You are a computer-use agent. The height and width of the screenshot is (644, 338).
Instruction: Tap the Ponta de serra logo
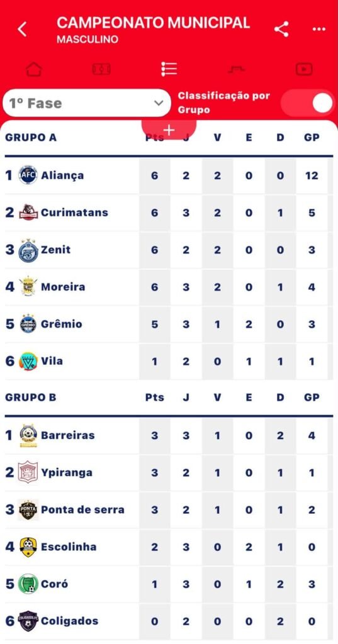click(28, 509)
